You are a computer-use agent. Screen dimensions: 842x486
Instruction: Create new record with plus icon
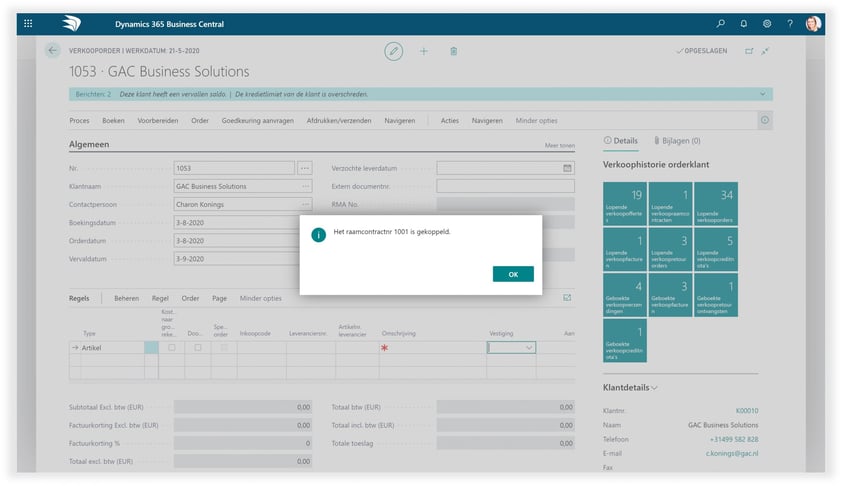coord(424,51)
